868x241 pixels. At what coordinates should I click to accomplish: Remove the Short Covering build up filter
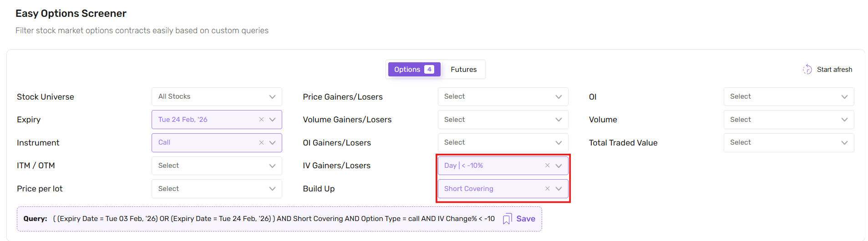coord(547,189)
